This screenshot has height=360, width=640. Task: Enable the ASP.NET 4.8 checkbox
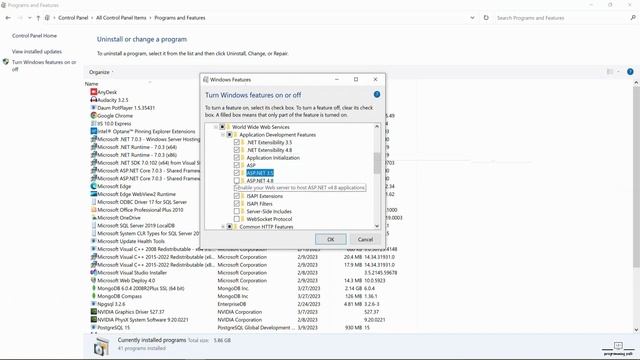(237, 180)
